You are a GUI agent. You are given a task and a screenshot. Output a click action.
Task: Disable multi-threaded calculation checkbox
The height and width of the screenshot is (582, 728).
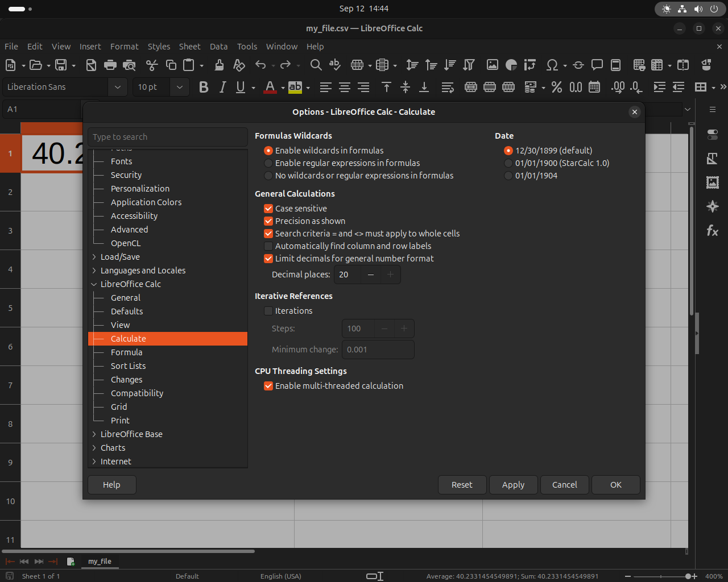pyautogui.click(x=268, y=386)
